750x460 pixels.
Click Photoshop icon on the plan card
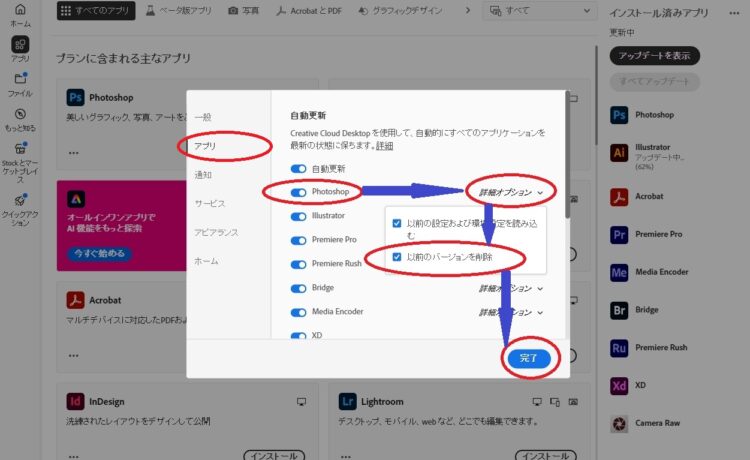75,97
